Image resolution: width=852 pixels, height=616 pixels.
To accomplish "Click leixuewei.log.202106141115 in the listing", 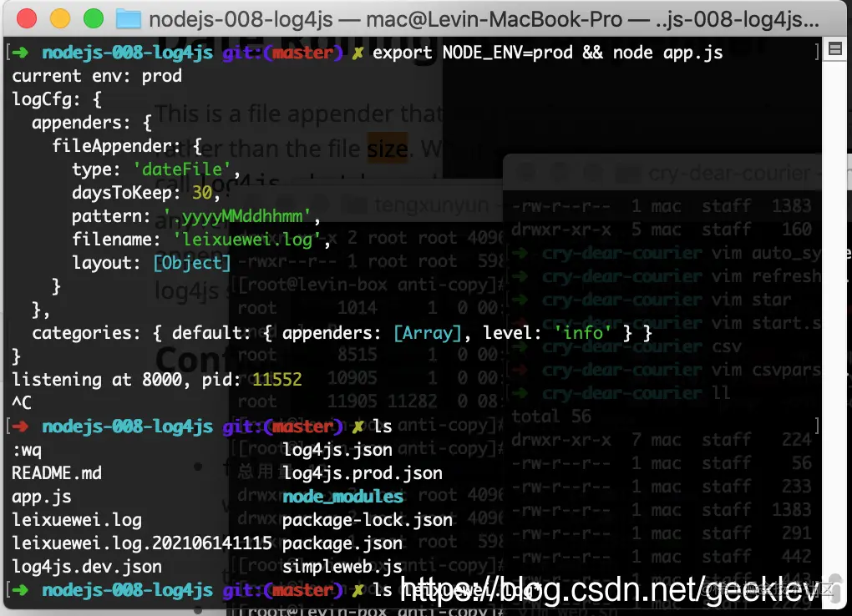I will click(x=141, y=543).
